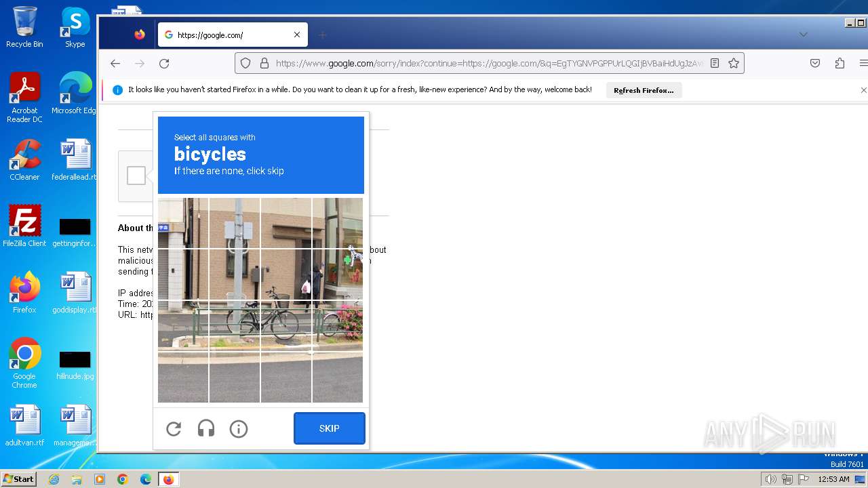Select captcha tile with bicycle front wheel
The height and width of the screenshot is (488, 868).
[x=286, y=325]
